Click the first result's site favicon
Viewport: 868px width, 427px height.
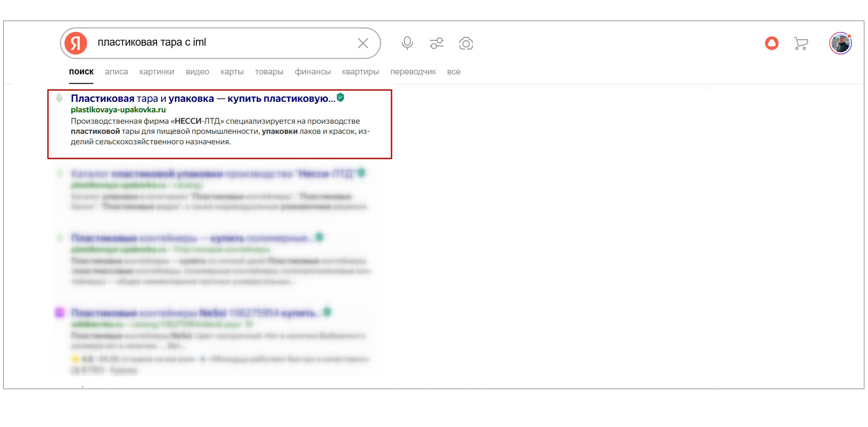click(x=59, y=98)
